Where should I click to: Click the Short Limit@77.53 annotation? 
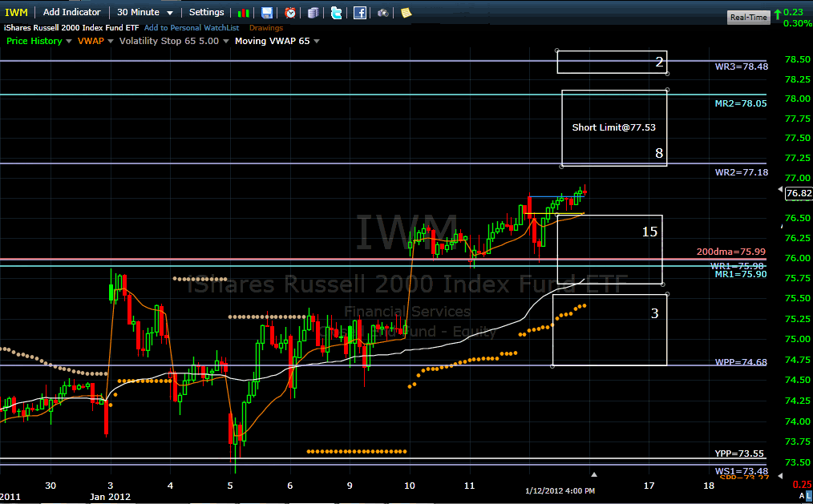coord(613,127)
